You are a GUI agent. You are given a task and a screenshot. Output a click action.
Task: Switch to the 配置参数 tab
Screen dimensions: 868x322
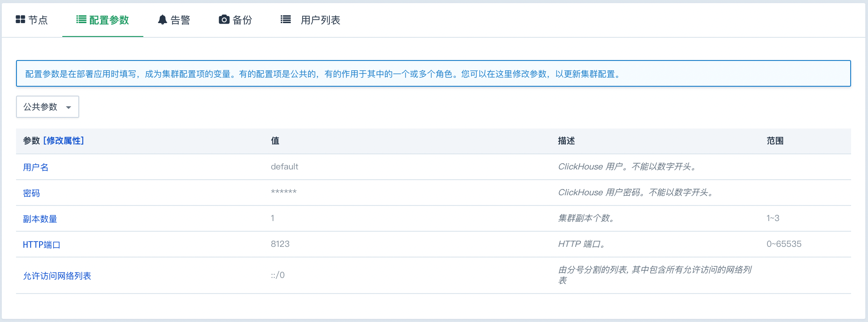click(103, 20)
